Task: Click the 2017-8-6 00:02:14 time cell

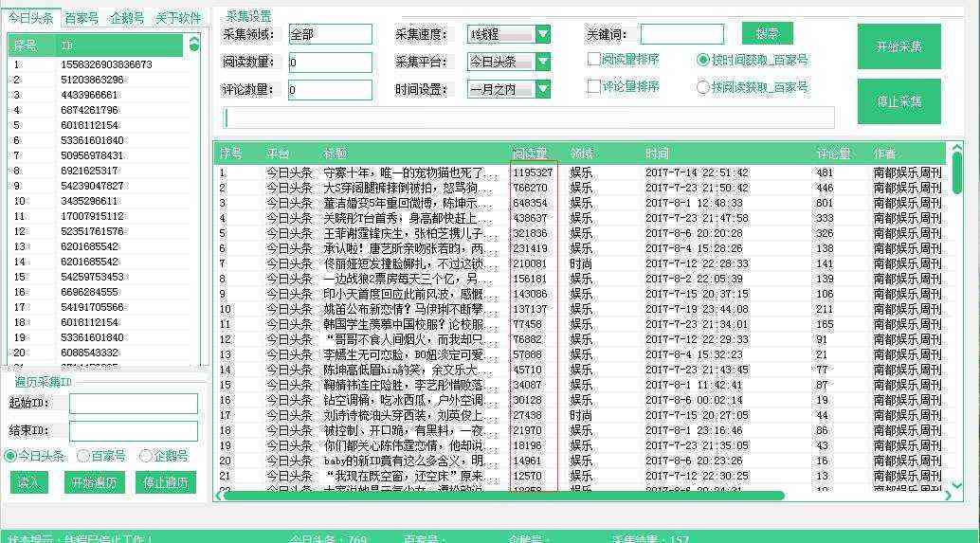Action: click(x=694, y=400)
